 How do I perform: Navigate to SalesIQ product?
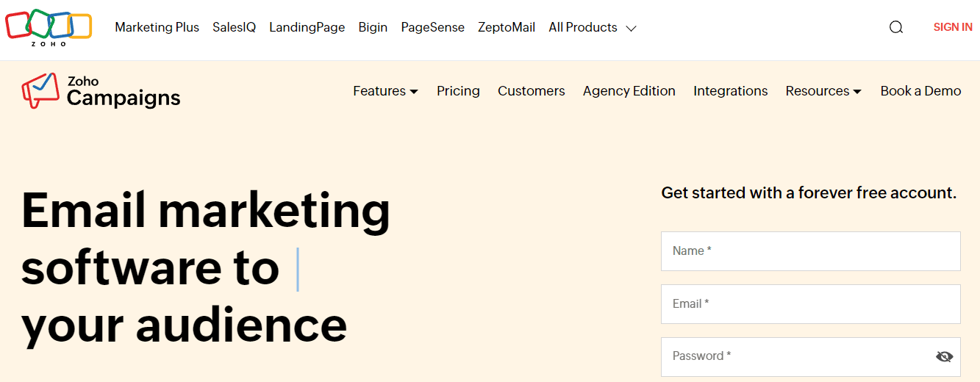coord(234,27)
